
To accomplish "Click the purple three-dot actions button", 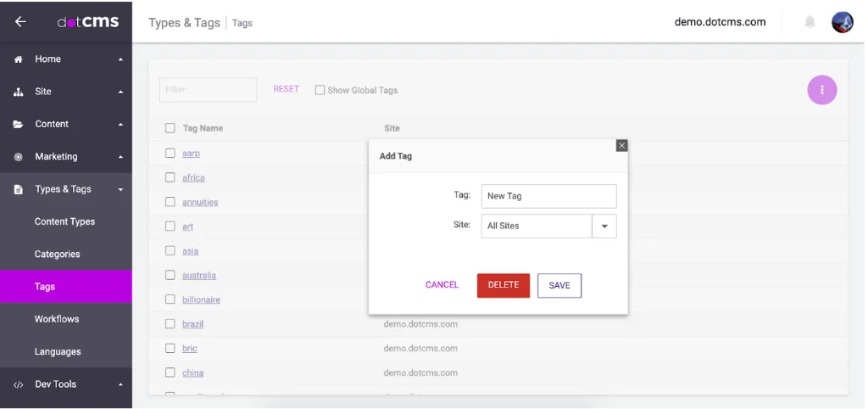I will point(821,90).
